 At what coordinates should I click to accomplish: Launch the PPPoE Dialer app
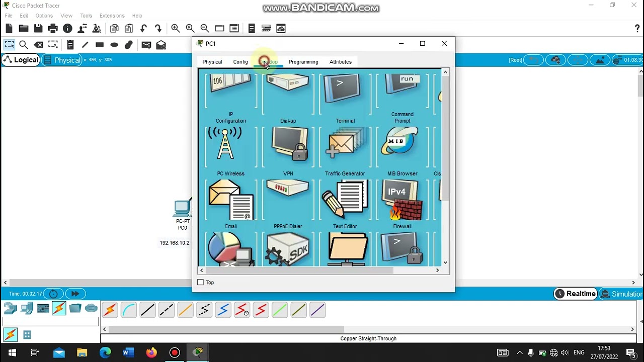pos(288,204)
